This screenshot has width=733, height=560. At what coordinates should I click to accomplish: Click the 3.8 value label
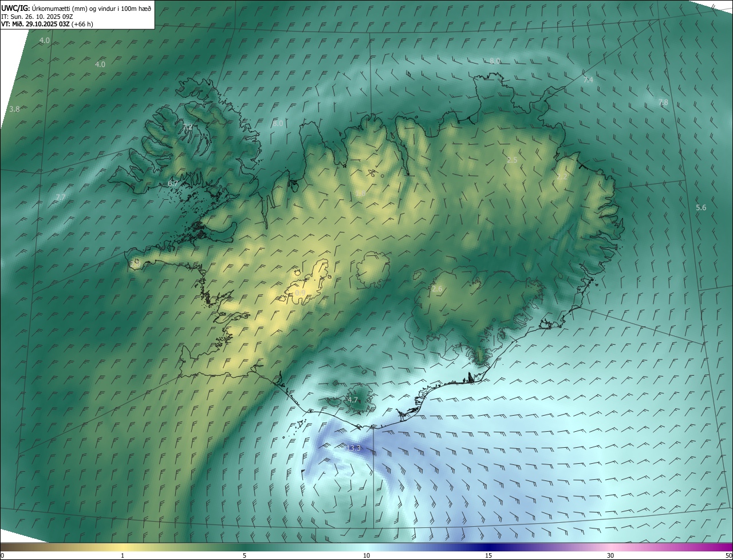click(15, 109)
